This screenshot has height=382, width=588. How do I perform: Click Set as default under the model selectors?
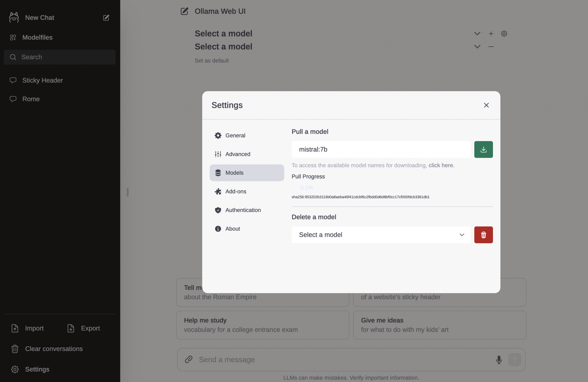point(212,60)
